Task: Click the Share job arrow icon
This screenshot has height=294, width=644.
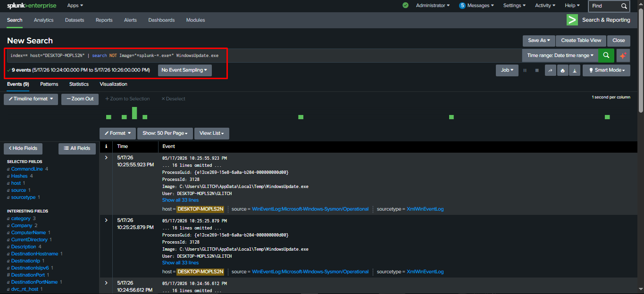Action: pos(550,70)
